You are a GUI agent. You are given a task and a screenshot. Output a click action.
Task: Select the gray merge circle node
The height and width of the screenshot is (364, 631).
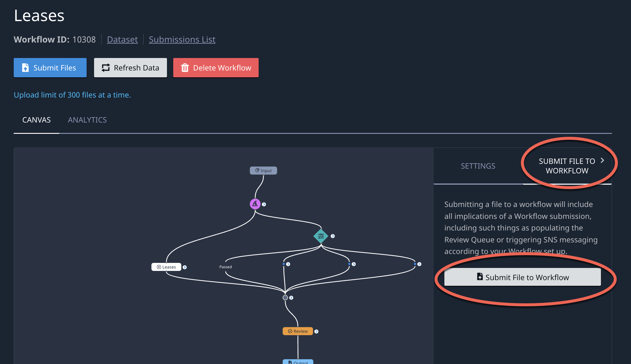coord(285,298)
